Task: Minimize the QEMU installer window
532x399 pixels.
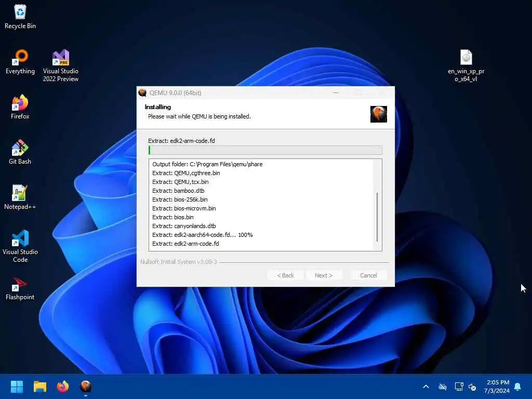Action: point(336,92)
